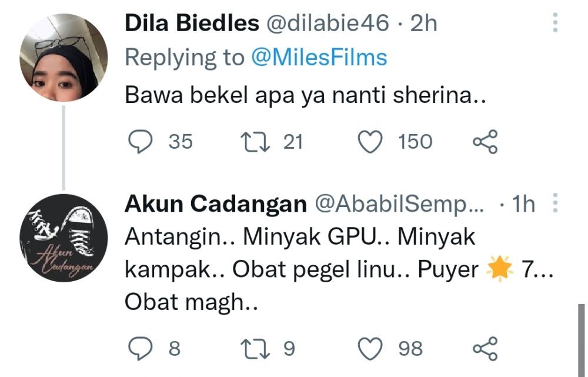Click the @AbabilSemp... handle

coord(399,204)
